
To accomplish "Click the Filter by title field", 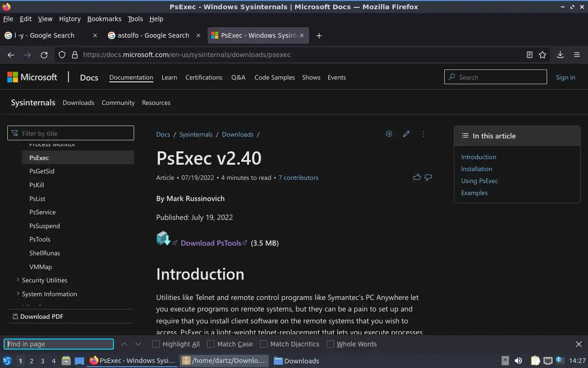I will [71, 133].
